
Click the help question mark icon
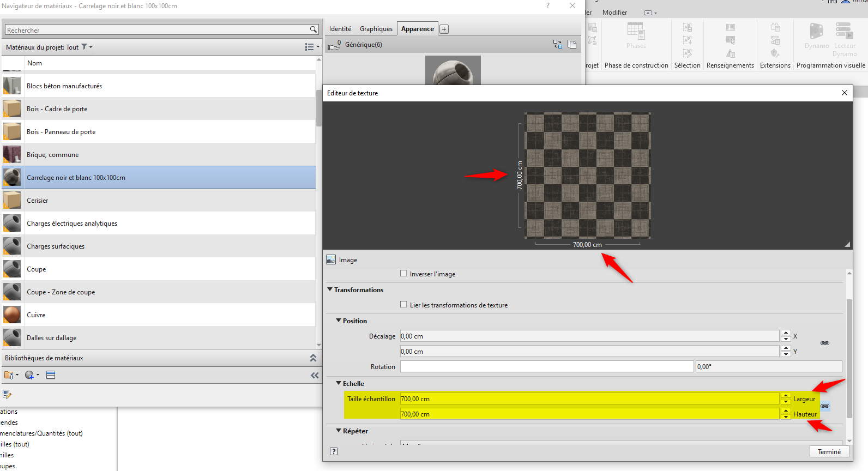334,451
